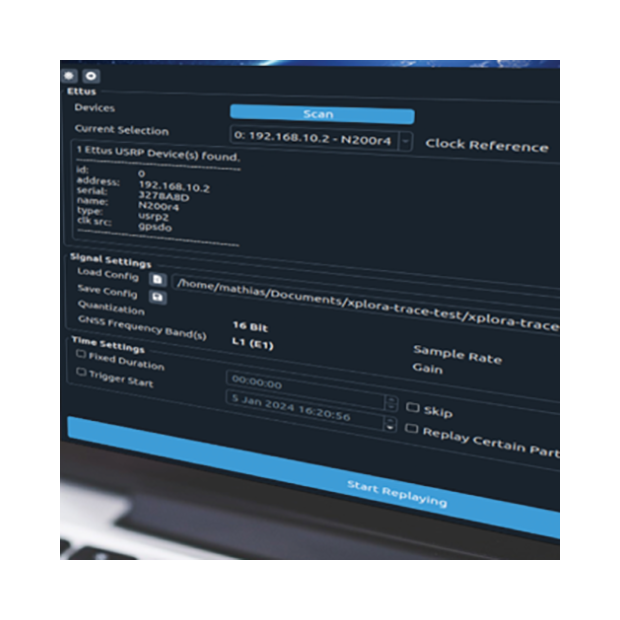This screenshot has width=620, height=620.
Task: Enable the Trigger Start checkbox
Action: (81, 373)
